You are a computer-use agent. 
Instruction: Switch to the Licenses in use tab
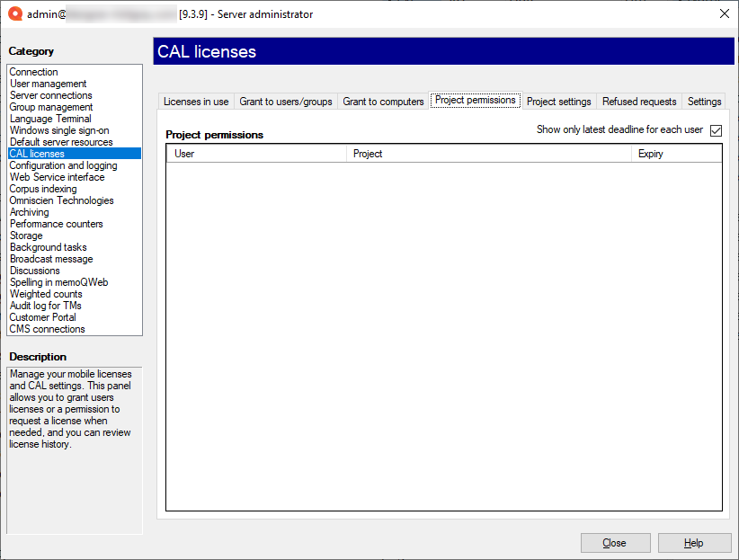point(196,102)
